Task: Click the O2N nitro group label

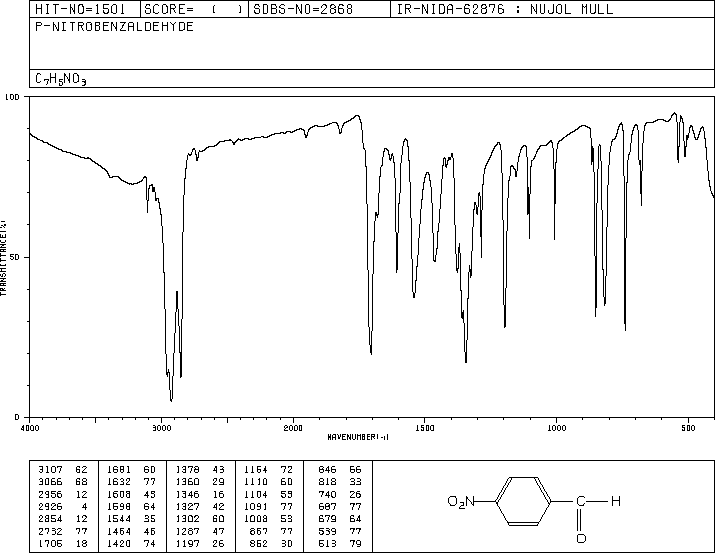Action: [x=461, y=501]
